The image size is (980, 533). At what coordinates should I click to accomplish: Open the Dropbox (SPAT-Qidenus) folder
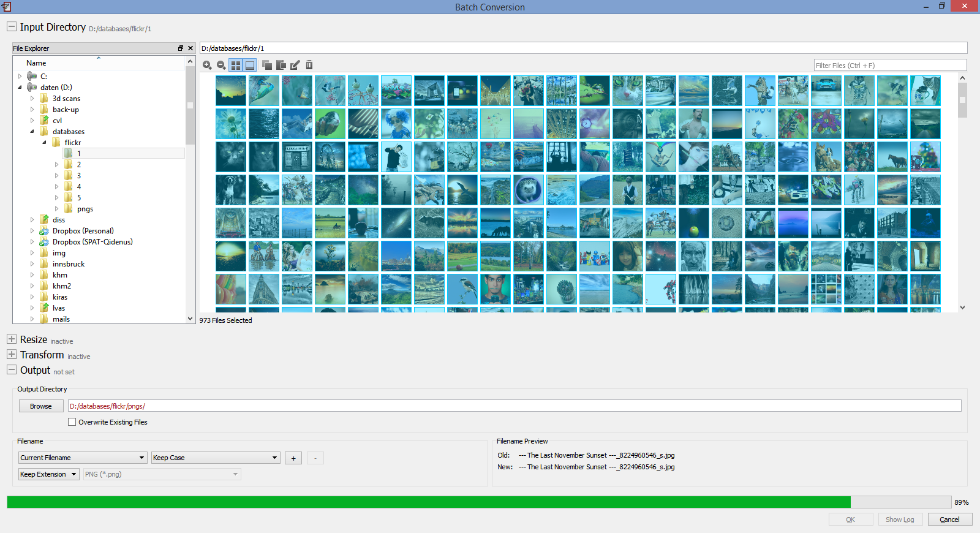92,242
